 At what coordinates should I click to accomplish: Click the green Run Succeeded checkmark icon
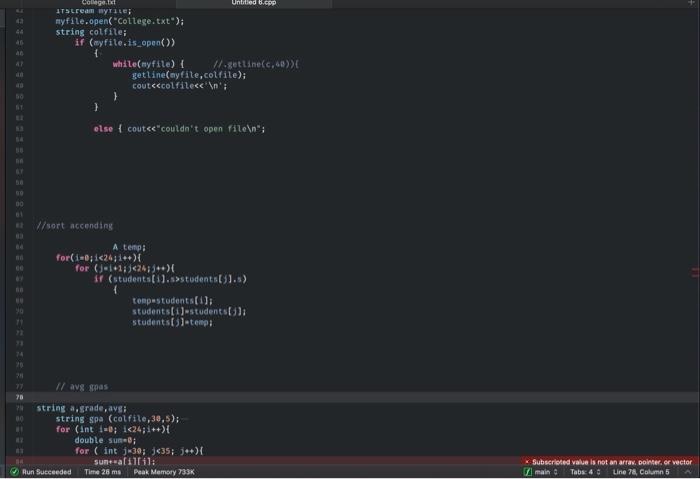[14, 472]
